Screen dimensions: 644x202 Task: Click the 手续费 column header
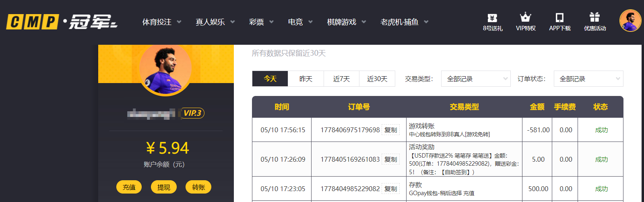point(565,107)
